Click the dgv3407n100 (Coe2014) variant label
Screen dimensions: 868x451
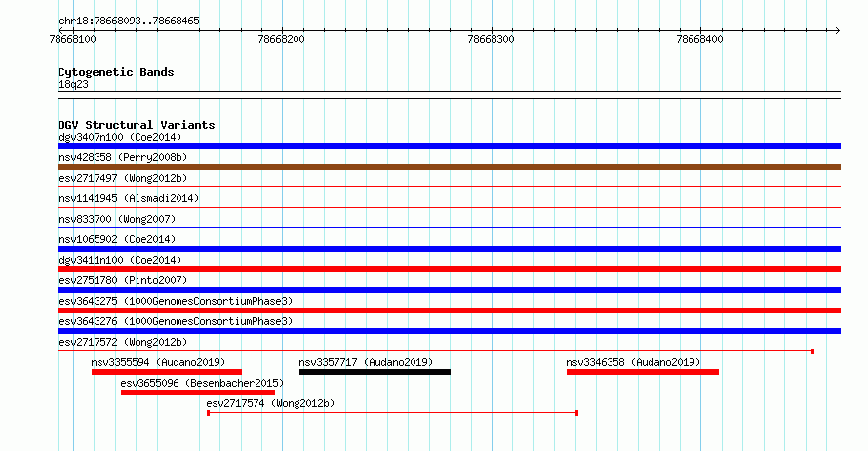pyautogui.click(x=120, y=137)
